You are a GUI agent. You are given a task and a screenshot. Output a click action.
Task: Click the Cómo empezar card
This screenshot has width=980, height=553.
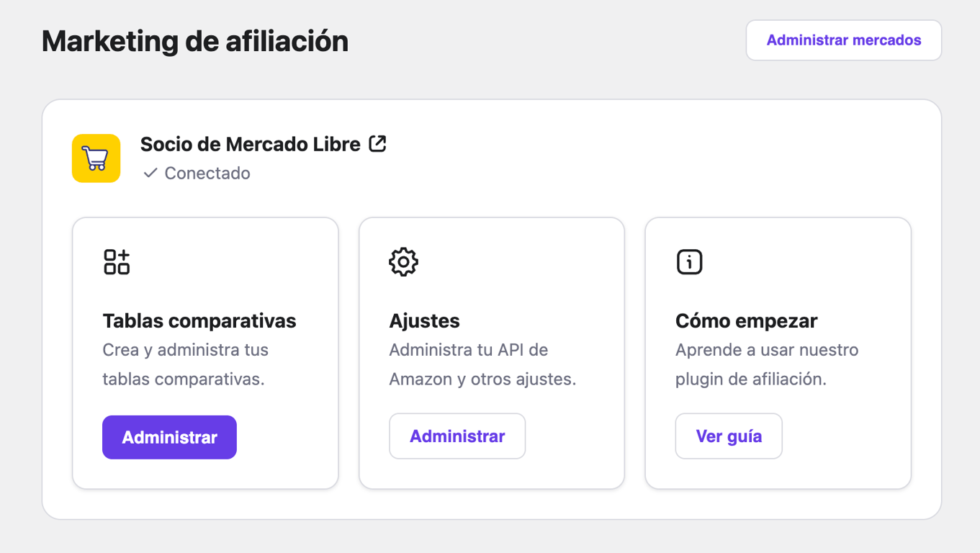[x=778, y=351]
